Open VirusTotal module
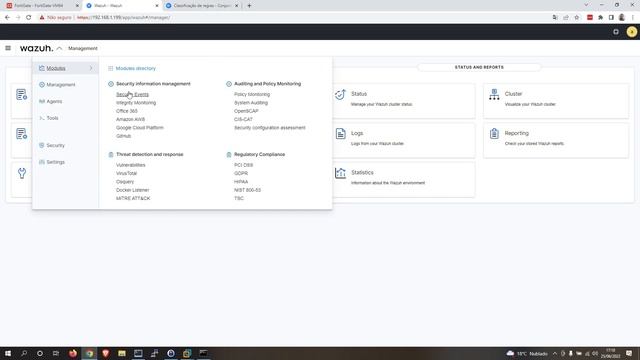 127,173
